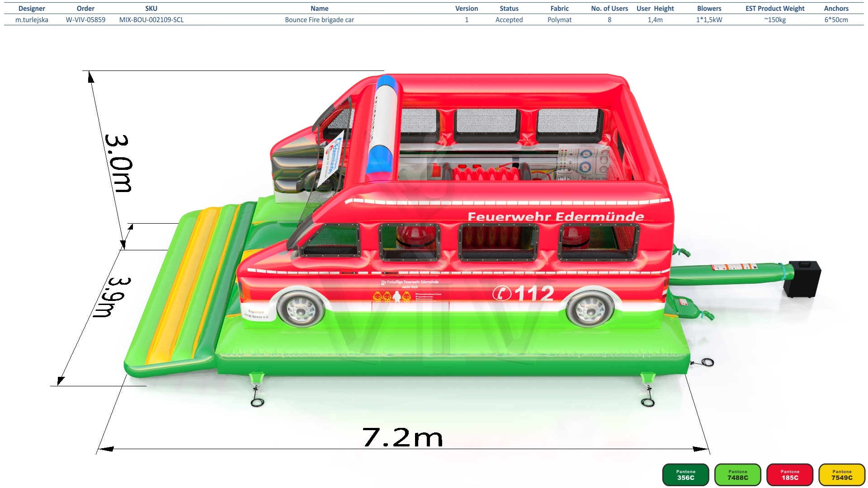
Task: Click the Designer column header
Action: coord(32,8)
